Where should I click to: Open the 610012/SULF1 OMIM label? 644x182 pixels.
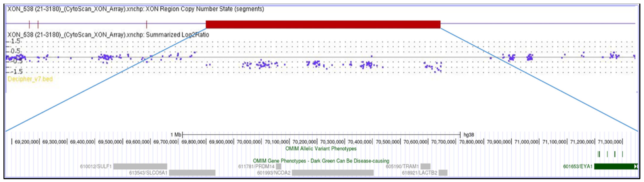96,166
